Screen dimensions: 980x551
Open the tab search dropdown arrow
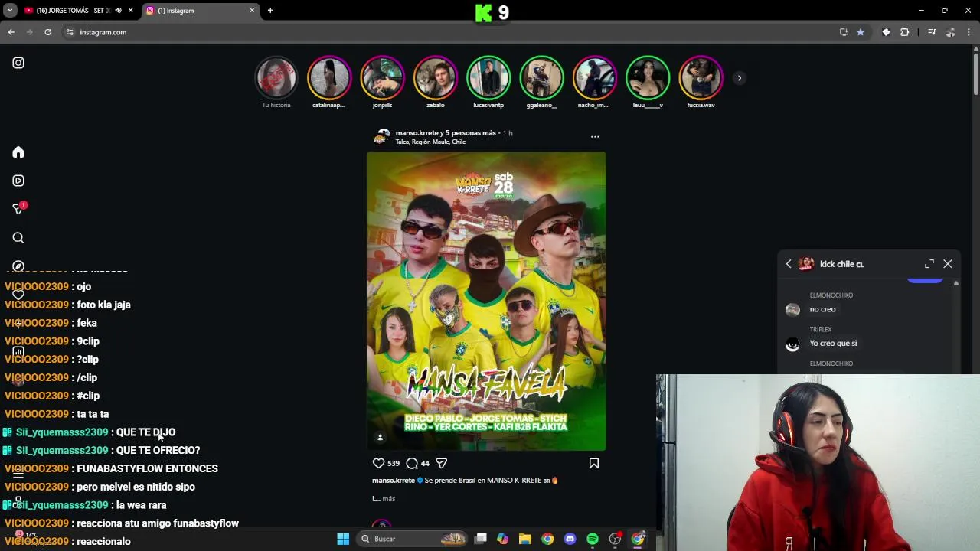click(10, 11)
